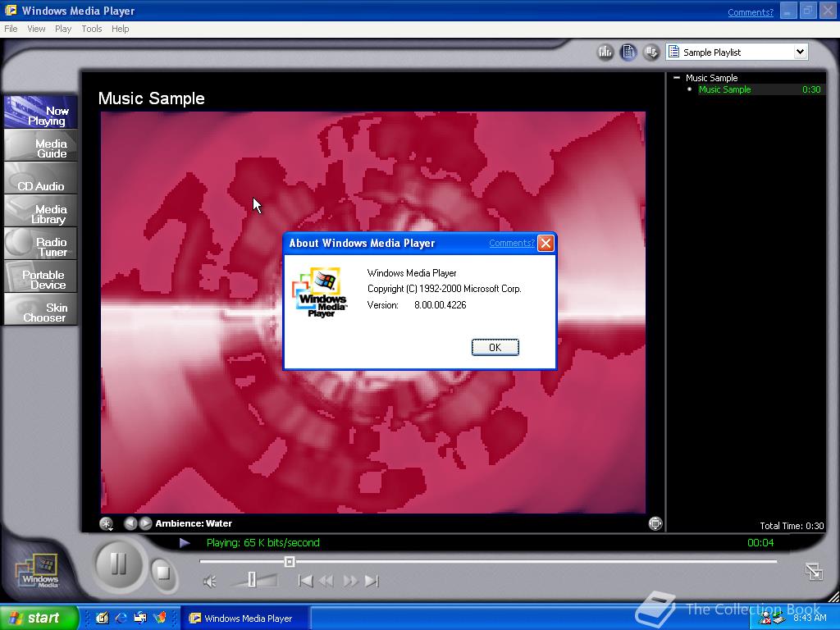Click the fast forward button
The image size is (840, 630).
coord(349,581)
